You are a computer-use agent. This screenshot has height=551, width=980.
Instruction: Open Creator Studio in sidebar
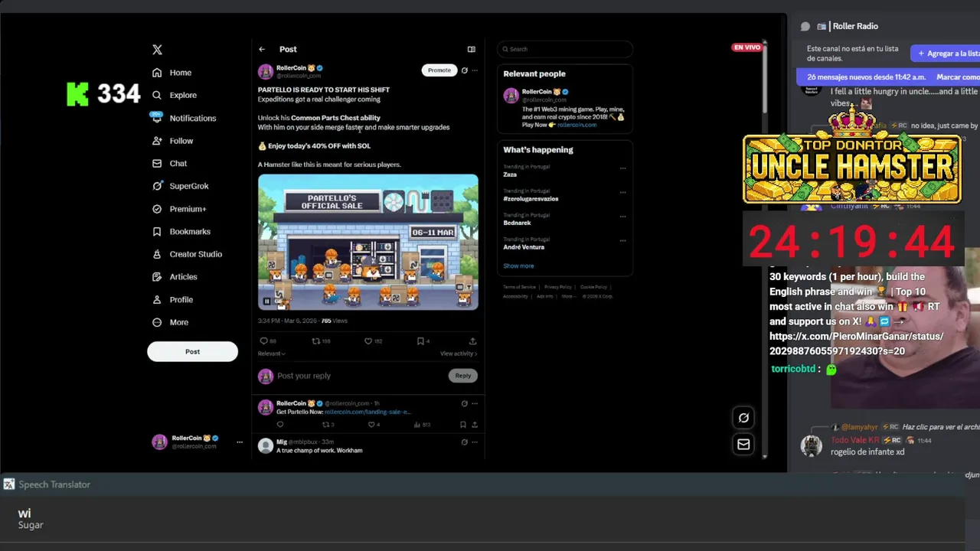click(x=188, y=254)
